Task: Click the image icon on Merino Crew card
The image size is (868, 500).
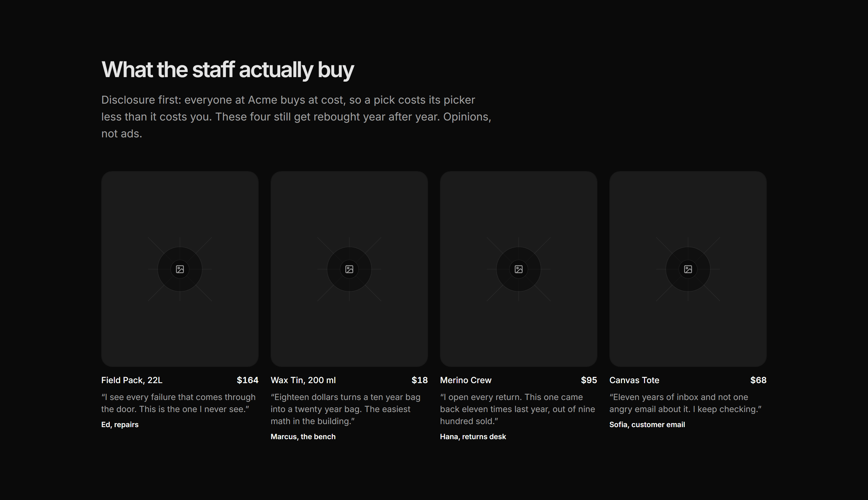Action: [518, 269]
